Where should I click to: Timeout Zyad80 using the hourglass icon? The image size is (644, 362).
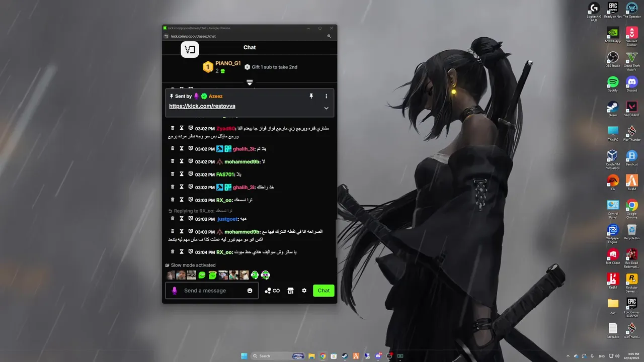(182, 128)
